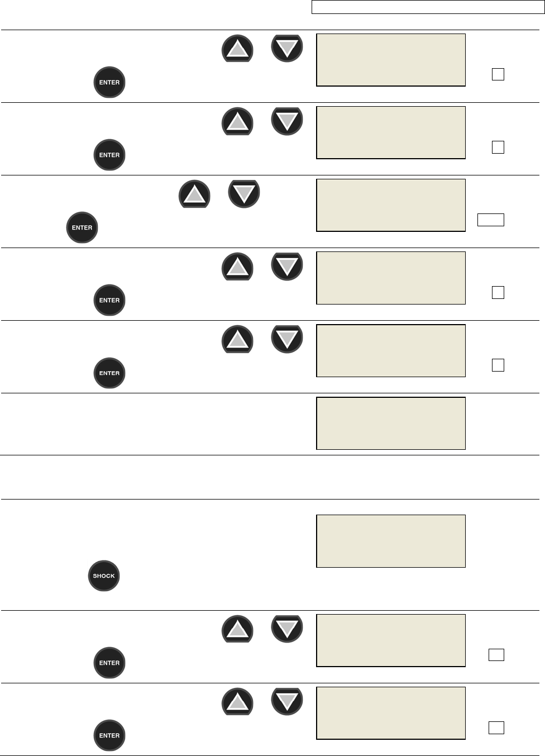
Task: Click the display panel above the SHOCK button row
Action: (x=391, y=423)
